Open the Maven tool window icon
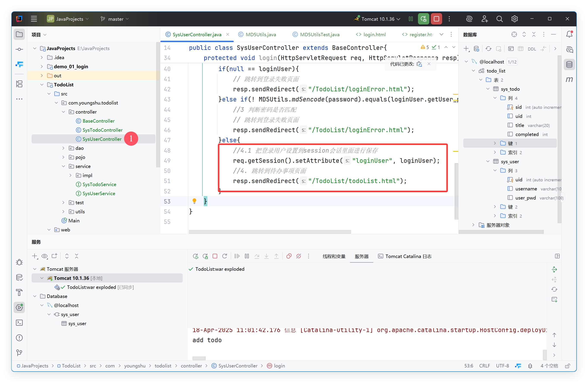The image size is (588, 383). point(569,80)
